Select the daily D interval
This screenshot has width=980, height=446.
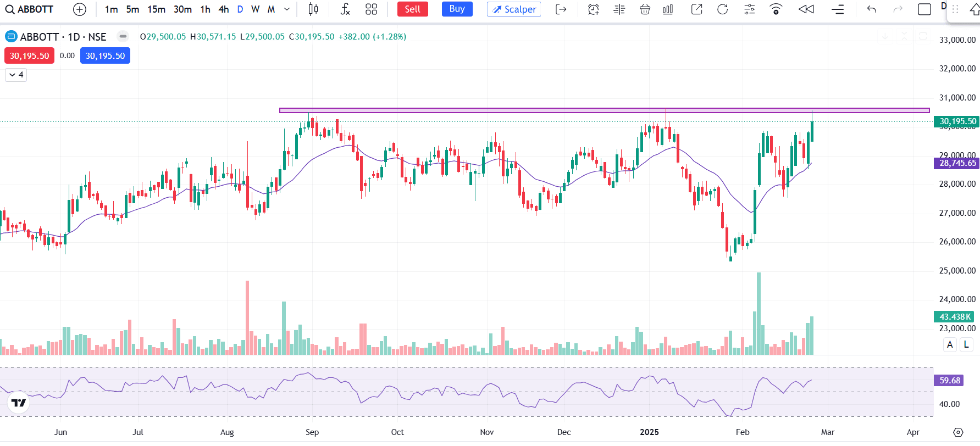point(240,9)
